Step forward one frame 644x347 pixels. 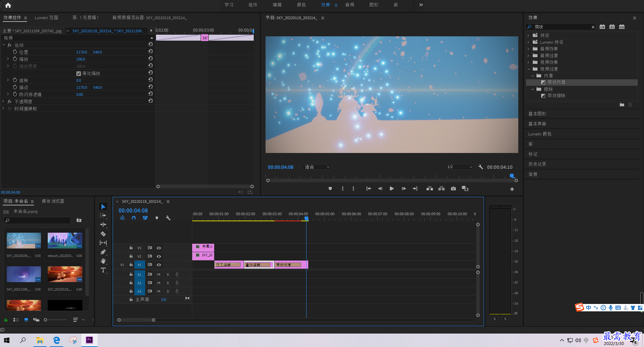tap(404, 189)
